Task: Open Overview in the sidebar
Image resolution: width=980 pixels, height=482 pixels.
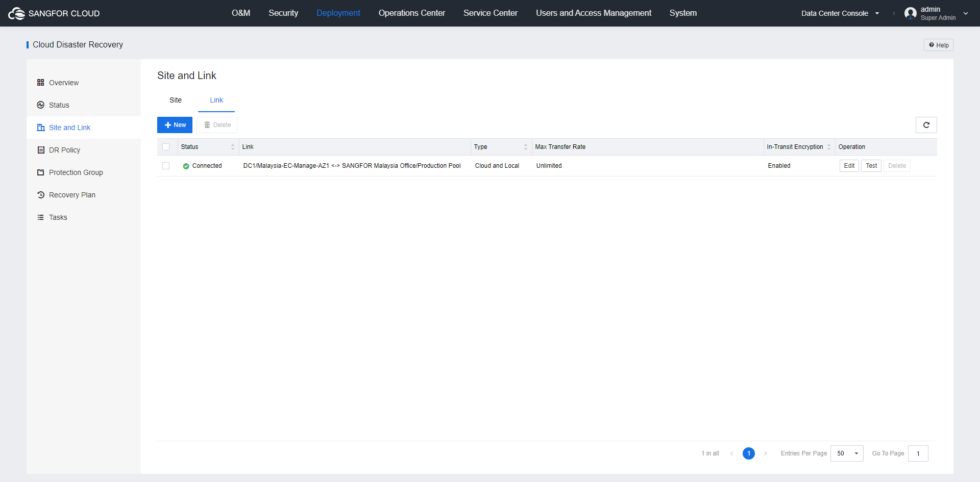Action: click(x=84, y=83)
